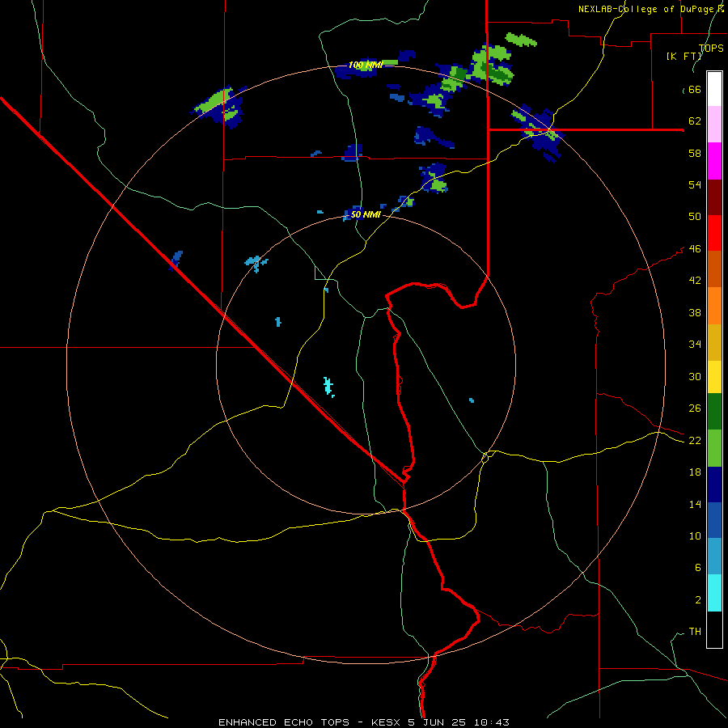Click the "30" legend value
Viewport: 728px width, 728px height.
695,376
